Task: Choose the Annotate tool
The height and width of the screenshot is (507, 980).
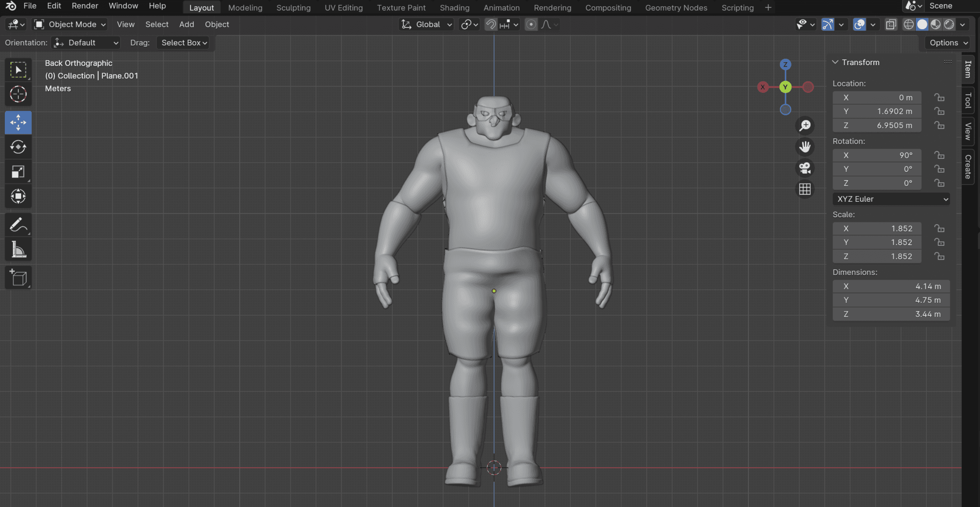Action: [x=18, y=224]
